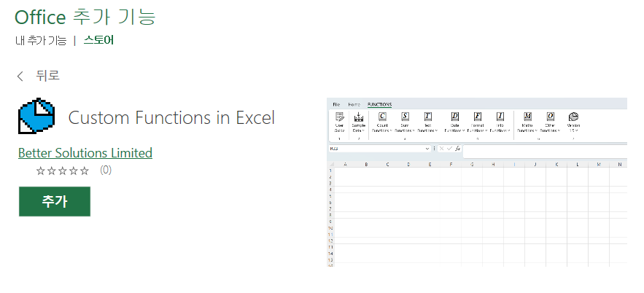The height and width of the screenshot is (293, 644).
Task: Click the Custom Functions in Excel title
Action: [x=171, y=118]
